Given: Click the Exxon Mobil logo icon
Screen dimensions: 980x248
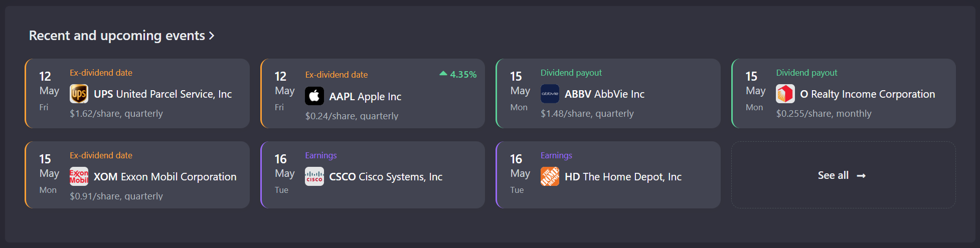Looking at the screenshot, I should (79, 176).
